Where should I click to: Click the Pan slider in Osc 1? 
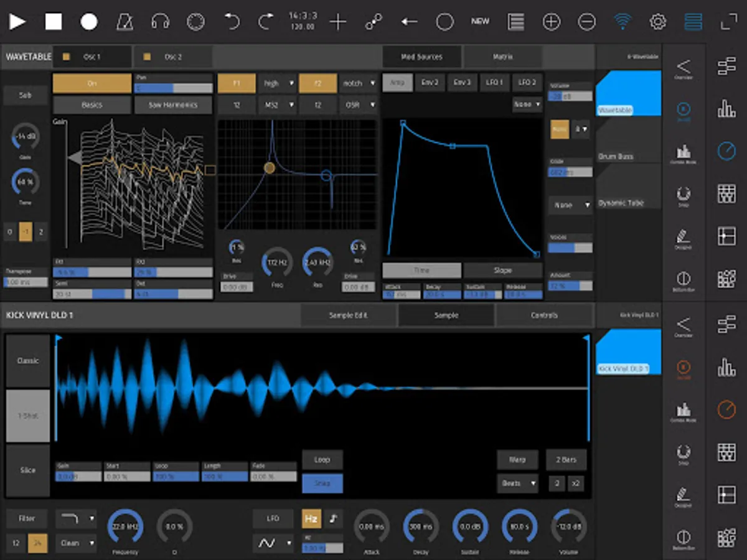click(x=173, y=88)
